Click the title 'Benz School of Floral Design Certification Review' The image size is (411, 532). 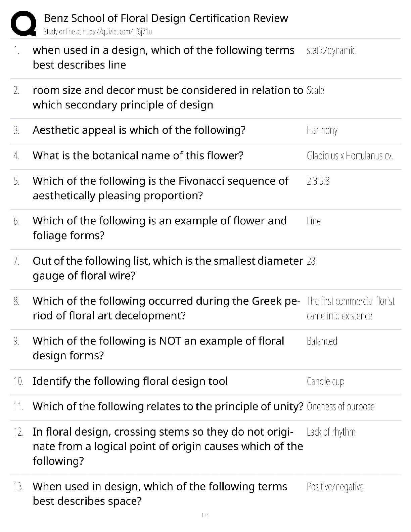(166, 18)
